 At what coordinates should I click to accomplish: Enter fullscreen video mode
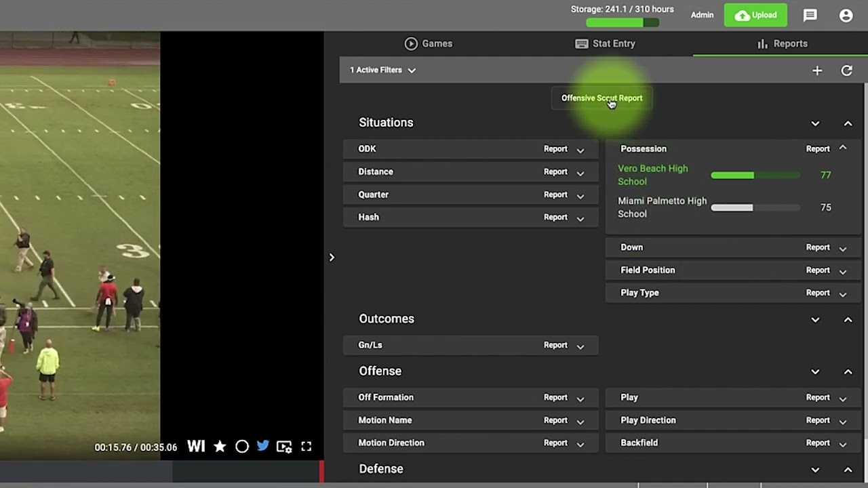[x=307, y=446]
